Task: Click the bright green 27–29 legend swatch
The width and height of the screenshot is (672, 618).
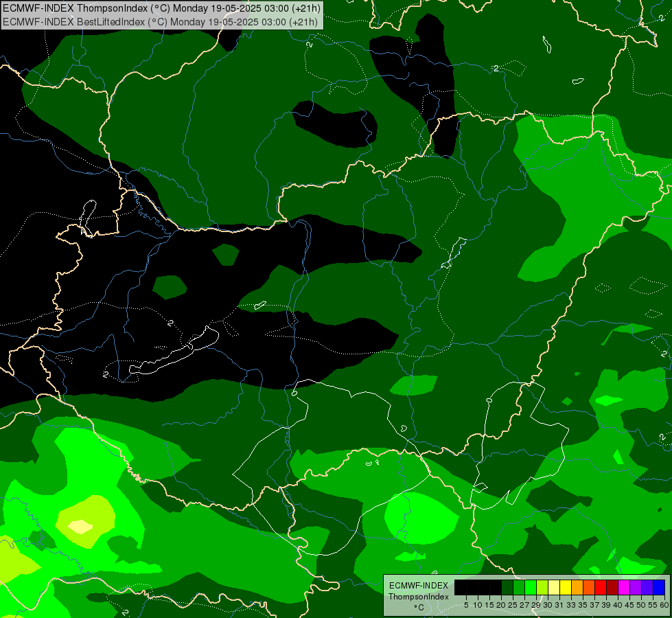Action: [531, 587]
